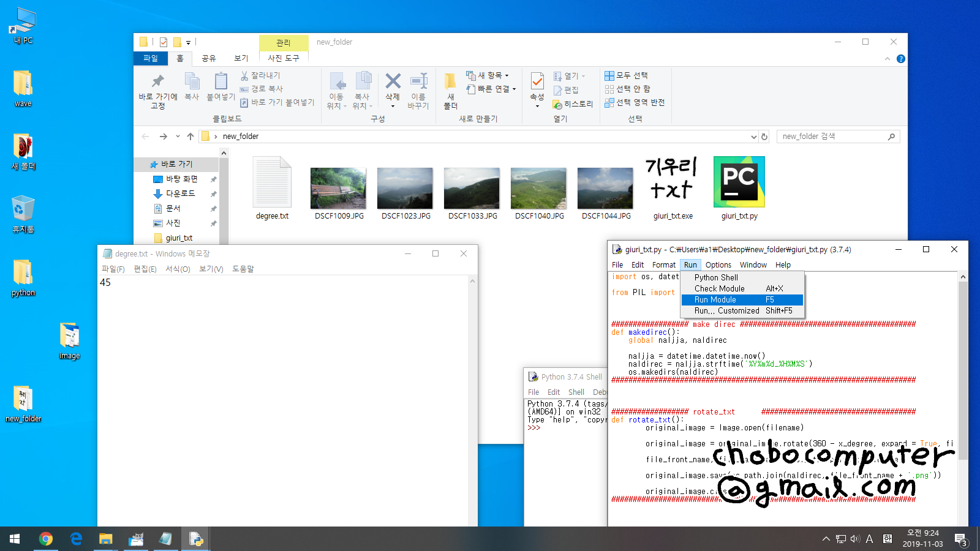Select the giuri_txt.exe file

tap(673, 189)
